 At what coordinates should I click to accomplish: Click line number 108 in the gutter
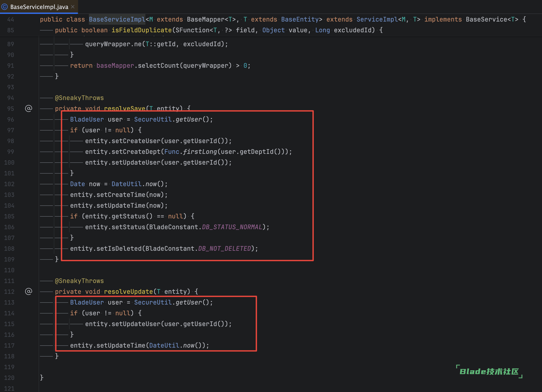[x=9, y=249]
